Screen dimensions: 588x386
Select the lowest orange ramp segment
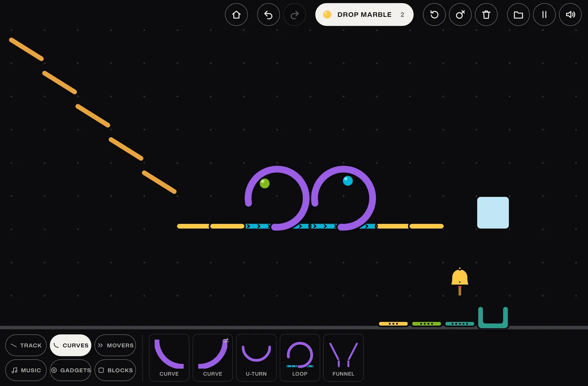(159, 182)
